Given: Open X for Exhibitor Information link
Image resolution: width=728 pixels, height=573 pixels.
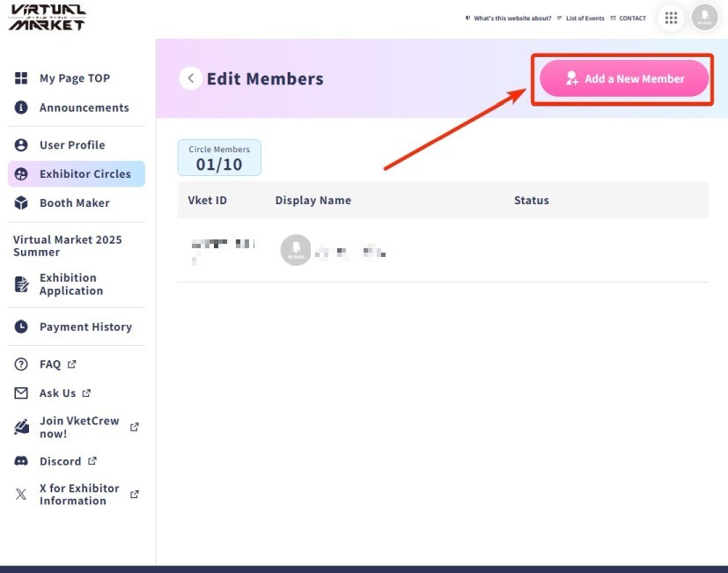Looking at the screenshot, I should pos(79,495).
